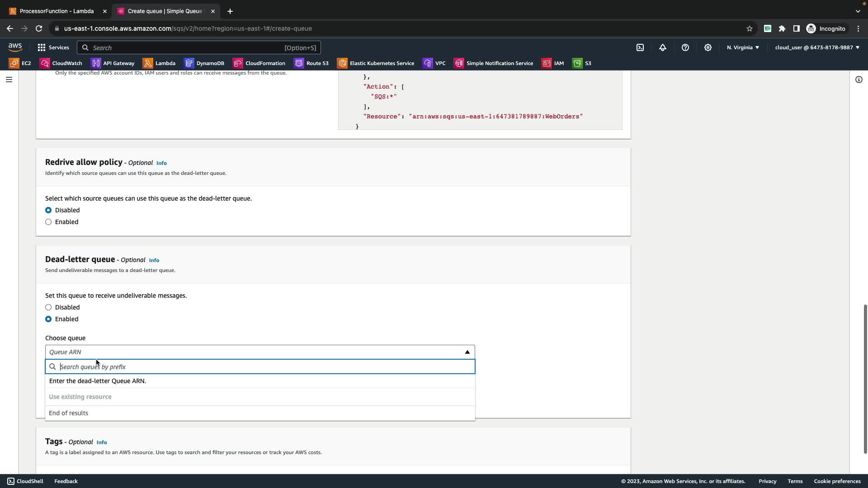Select Disabled for Redrive allow policy
The image size is (868, 488).
[48, 210]
